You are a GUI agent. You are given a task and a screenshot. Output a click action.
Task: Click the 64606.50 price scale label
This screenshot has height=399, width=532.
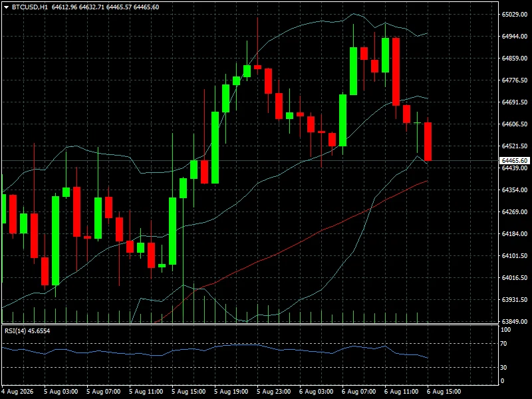[x=514, y=124]
